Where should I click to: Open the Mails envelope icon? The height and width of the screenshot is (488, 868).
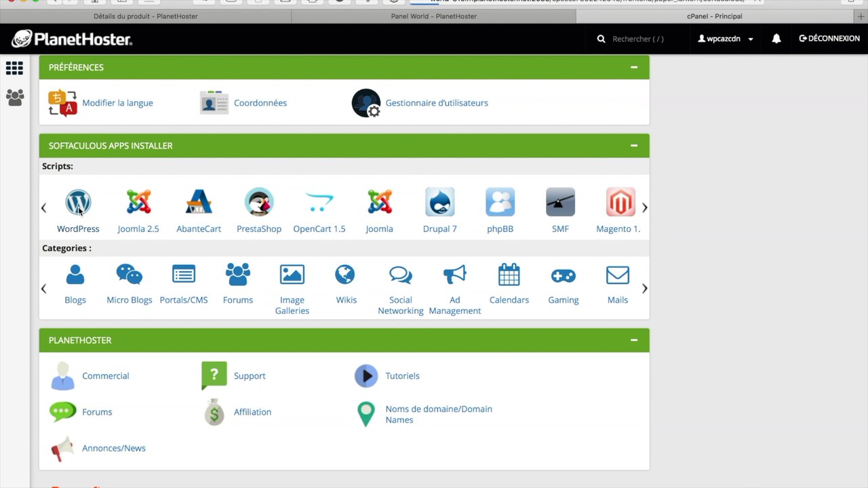click(618, 275)
